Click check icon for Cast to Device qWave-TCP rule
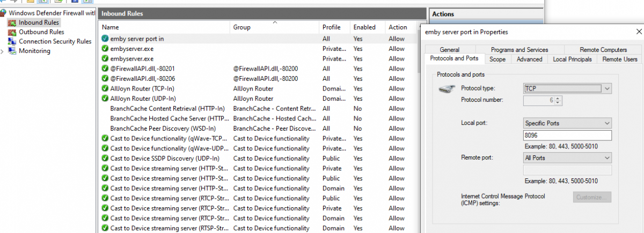The image size is (644, 233). coord(105,138)
